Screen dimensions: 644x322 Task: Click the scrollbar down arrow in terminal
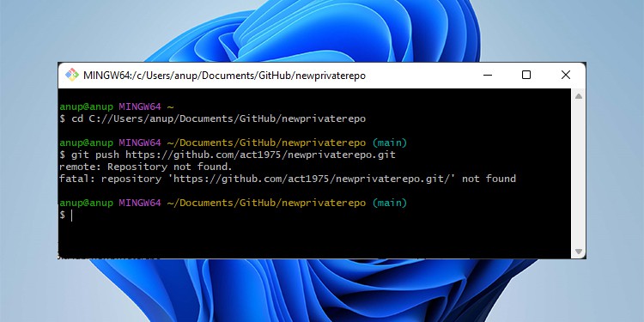tap(578, 252)
